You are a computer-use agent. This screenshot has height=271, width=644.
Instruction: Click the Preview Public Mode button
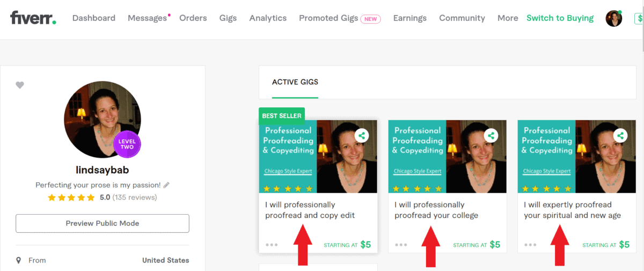pos(103,223)
